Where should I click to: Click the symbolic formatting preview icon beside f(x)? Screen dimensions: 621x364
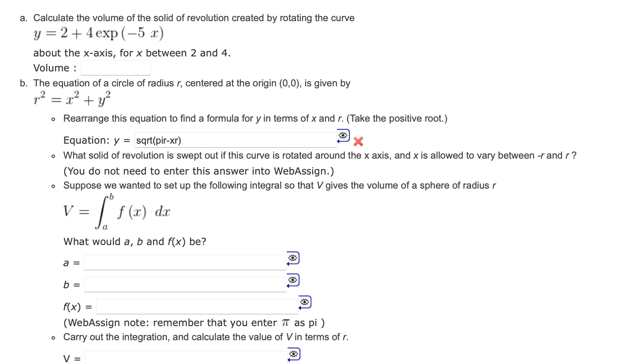pyautogui.click(x=304, y=301)
